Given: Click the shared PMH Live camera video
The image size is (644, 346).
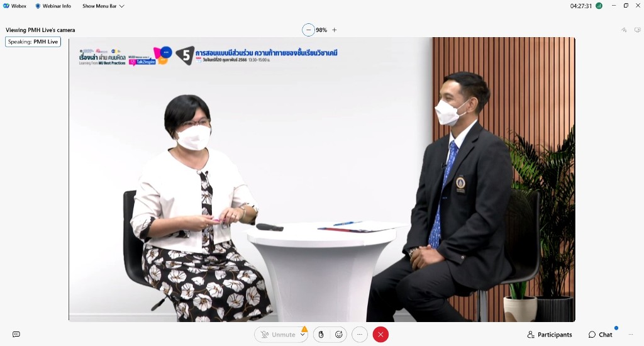Looking at the screenshot, I should click(x=321, y=179).
